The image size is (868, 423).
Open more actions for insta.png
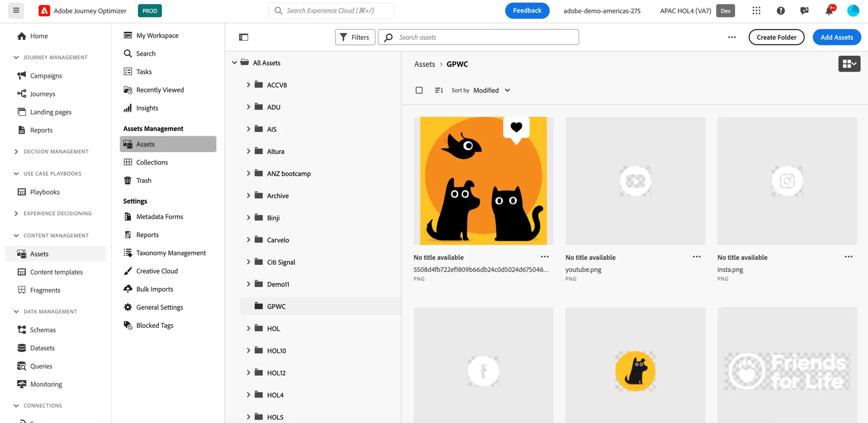pyautogui.click(x=848, y=257)
